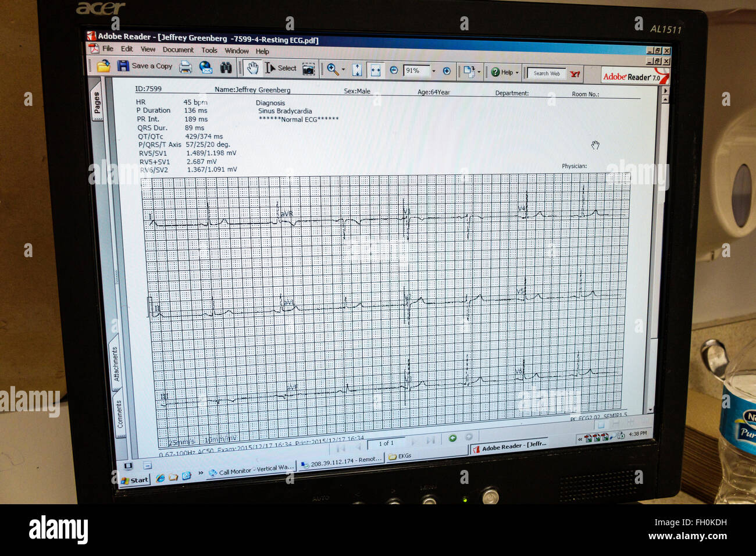Open the Help button dropdown arrow
Image resolution: width=756 pixels, height=556 pixels.
[x=517, y=73]
